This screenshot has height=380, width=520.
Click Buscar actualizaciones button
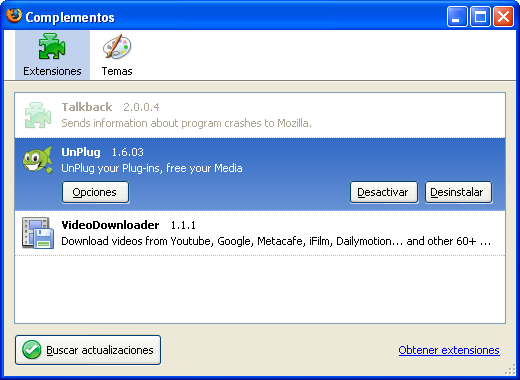[88, 350]
